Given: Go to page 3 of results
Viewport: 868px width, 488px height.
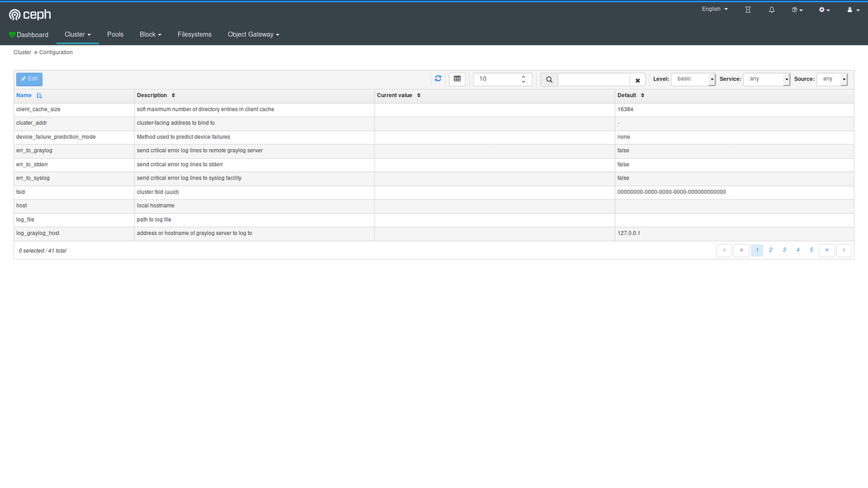Looking at the screenshot, I should click(x=784, y=250).
